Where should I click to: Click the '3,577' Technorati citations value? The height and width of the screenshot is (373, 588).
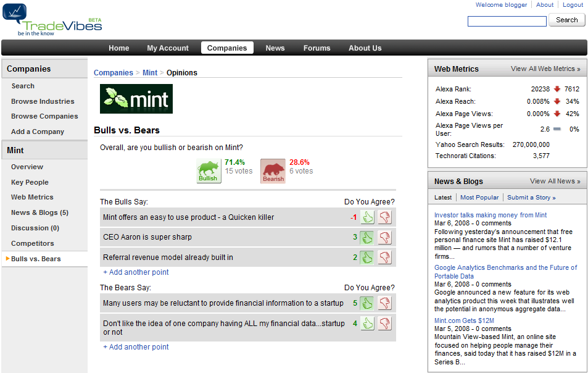(x=541, y=156)
